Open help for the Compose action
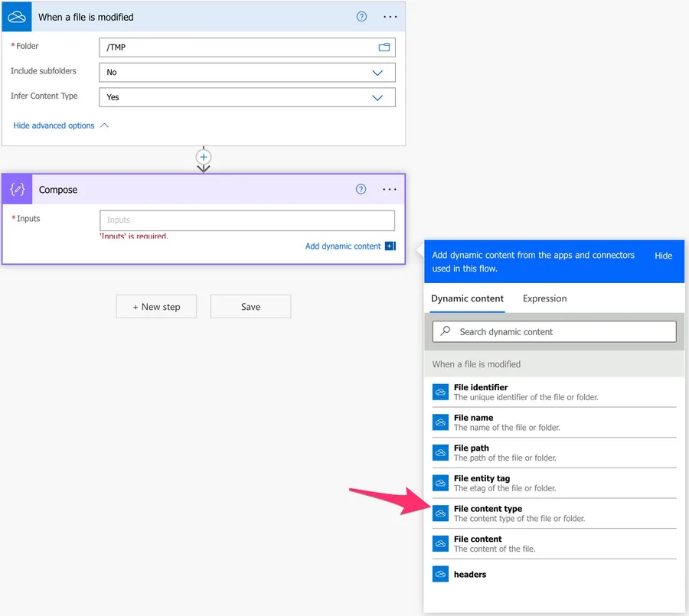The image size is (689, 616). pos(361,189)
